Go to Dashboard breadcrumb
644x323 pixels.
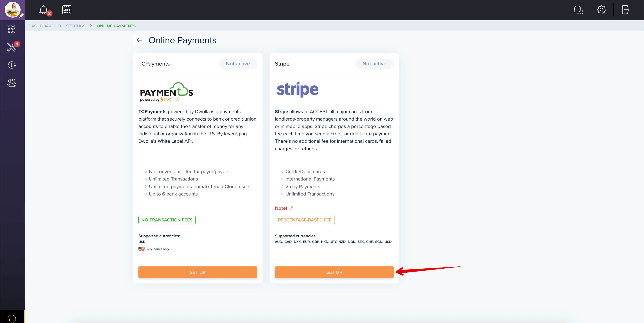[x=41, y=26]
